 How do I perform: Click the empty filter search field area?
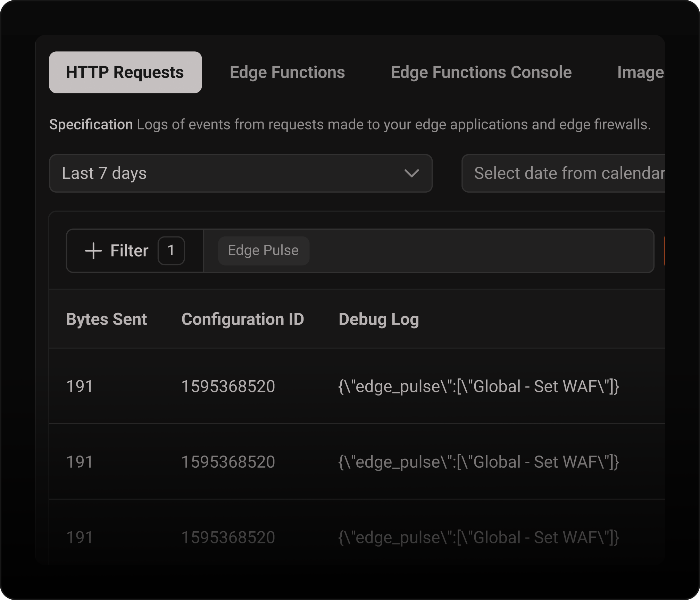point(479,251)
